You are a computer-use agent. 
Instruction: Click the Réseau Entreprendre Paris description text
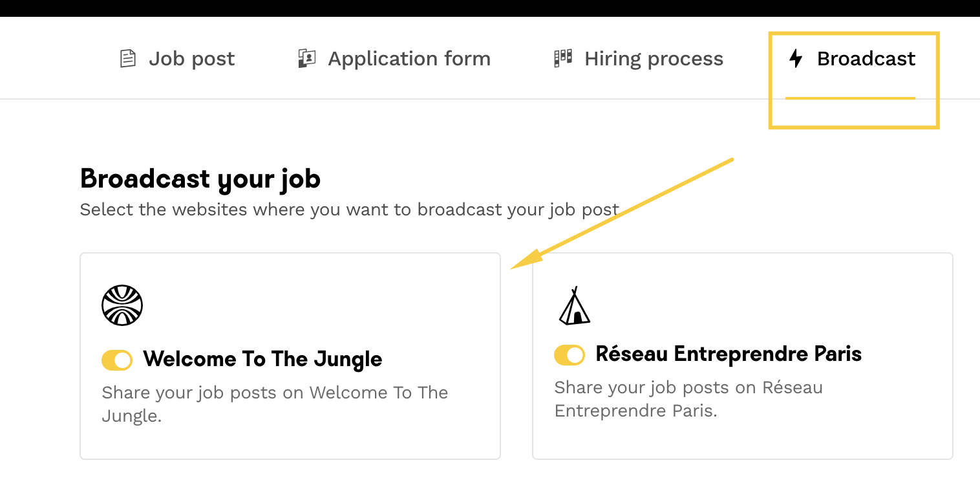[688, 399]
